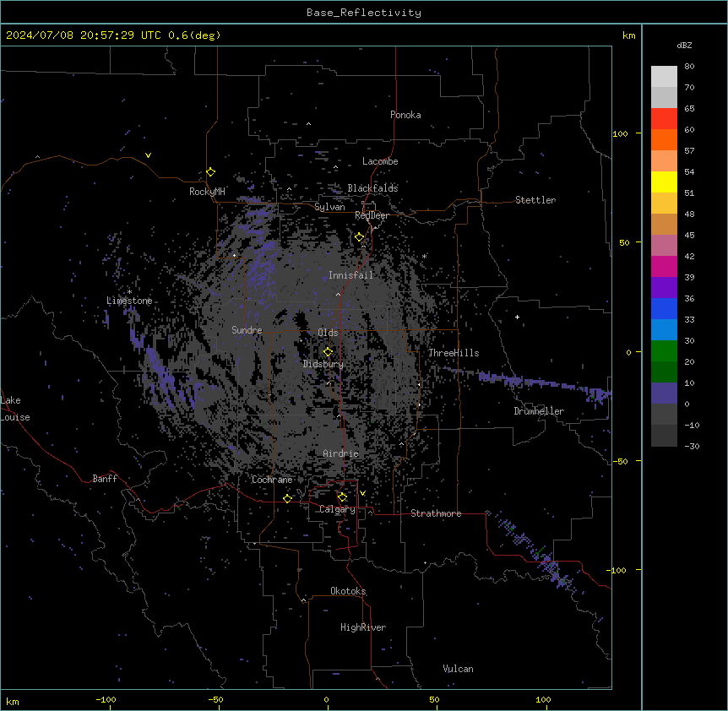728x711 pixels.
Task: Click the Blackfalds label
Action: click(x=372, y=188)
